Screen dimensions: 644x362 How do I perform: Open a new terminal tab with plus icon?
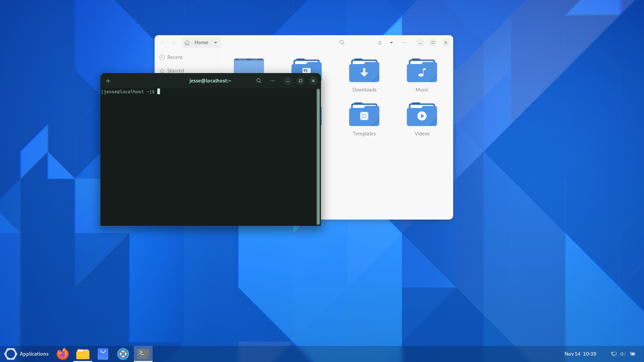[108, 81]
